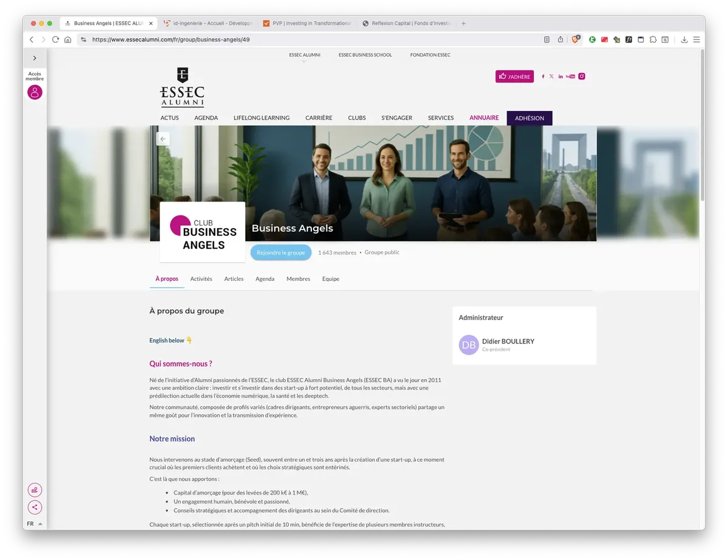Viewport: 728px width, 560px height.
Task: Open the ESSEC X (Twitter) icon
Action: [551, 76]
